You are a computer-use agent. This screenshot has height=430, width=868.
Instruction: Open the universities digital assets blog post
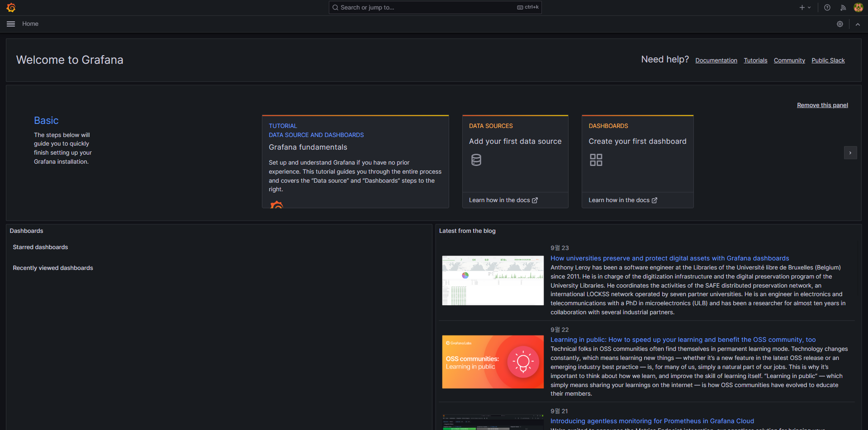(669, 258)
